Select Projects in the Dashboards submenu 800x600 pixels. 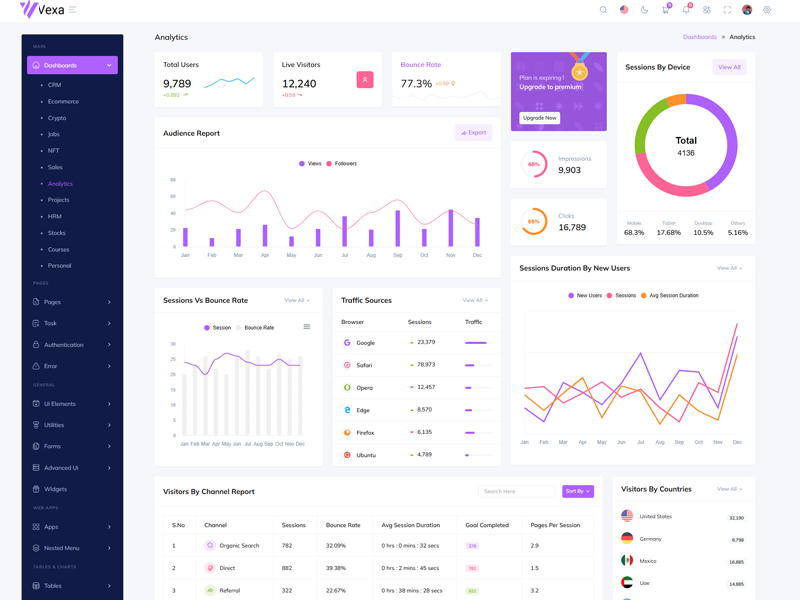tap(59, 200)
